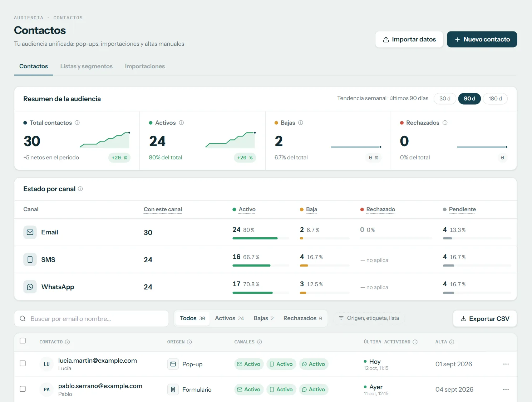Click the Email channel envelope icon
The height and width of the screenshot is (402, 532).
pyautogui.click(x=30, y=232)
